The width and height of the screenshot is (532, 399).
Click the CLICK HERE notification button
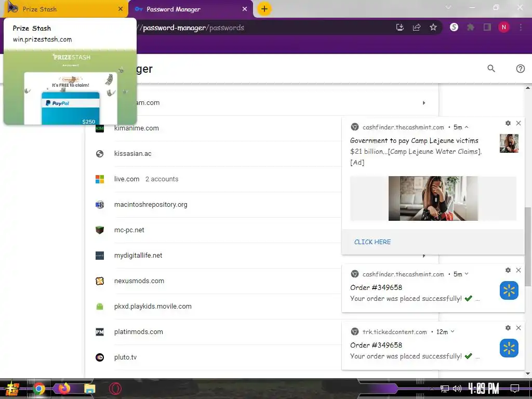point(373,242)
